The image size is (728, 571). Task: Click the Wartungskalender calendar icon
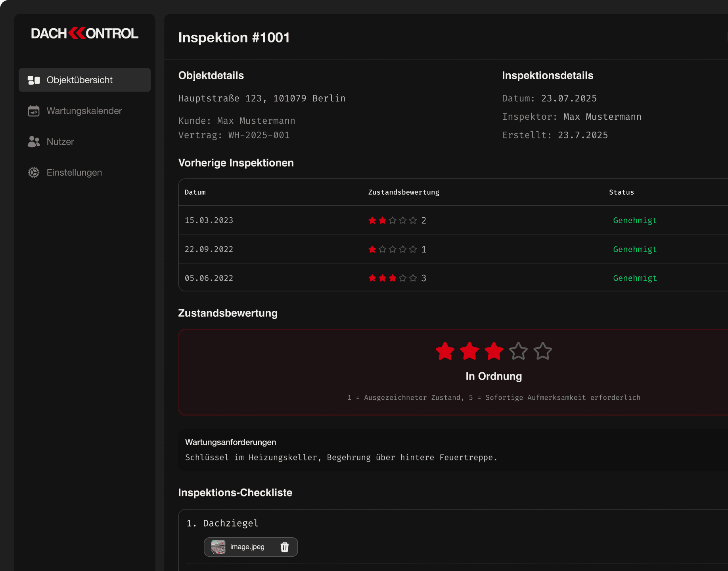coord(34,111)
